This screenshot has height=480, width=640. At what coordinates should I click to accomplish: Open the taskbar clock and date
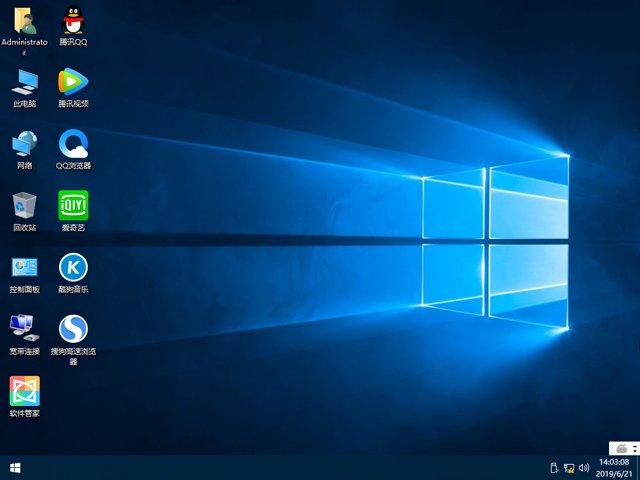tap(613, 468)
